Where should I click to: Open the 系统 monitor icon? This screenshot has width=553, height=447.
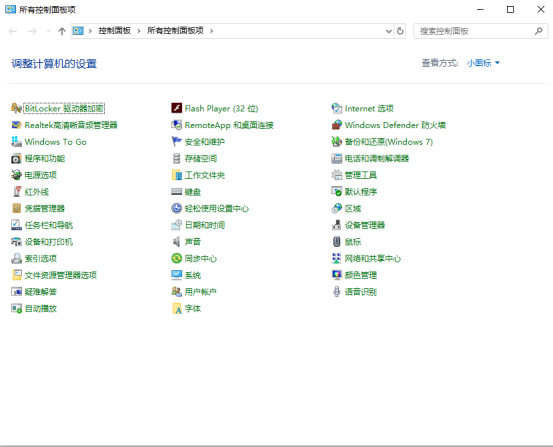point(176,275)
